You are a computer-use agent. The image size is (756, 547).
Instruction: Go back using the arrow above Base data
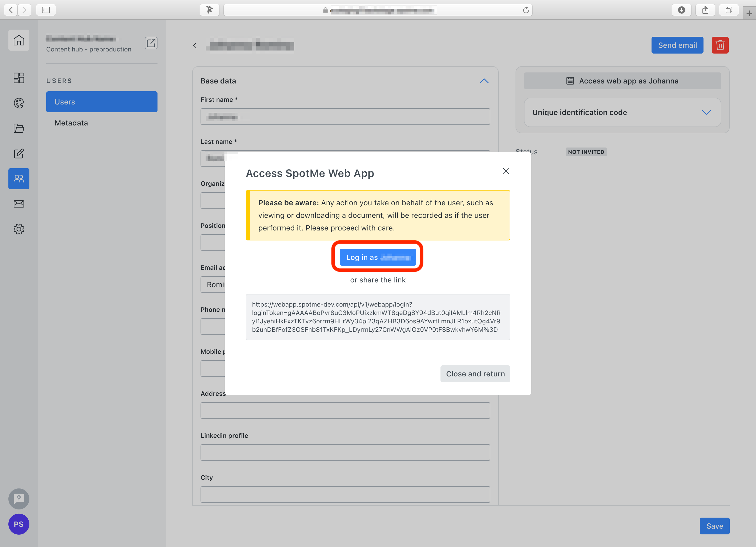(195, 45)
